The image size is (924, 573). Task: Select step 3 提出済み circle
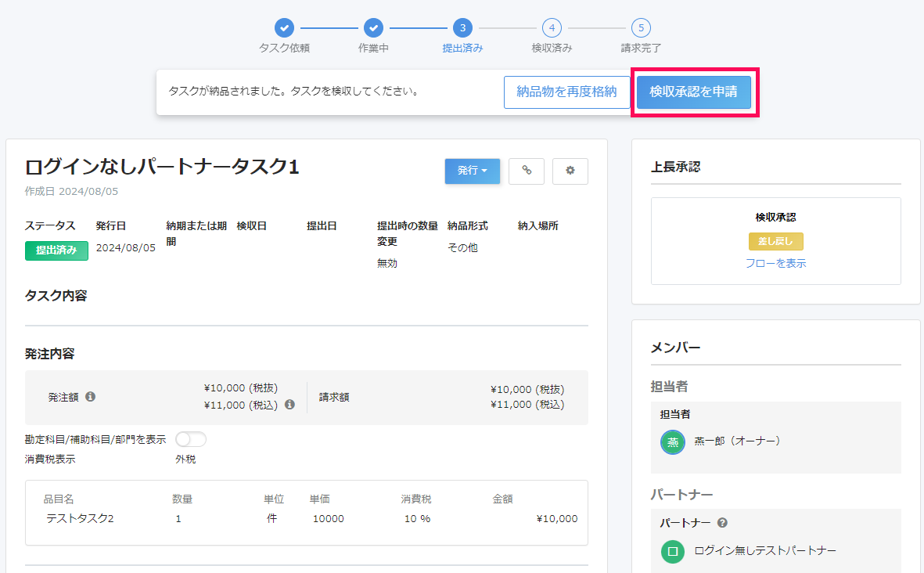[462, 27]
